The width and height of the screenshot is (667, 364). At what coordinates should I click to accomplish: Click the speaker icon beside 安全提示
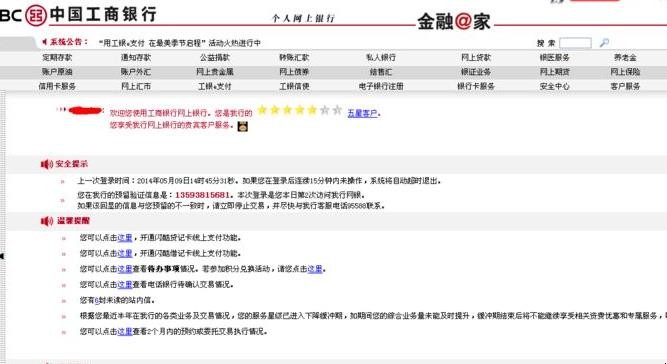click(46, 164)
